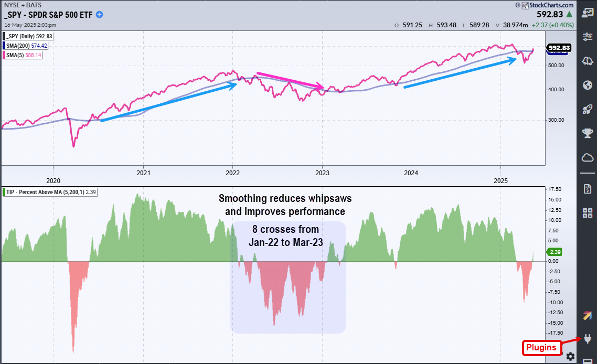Click the 'NYSE + BATS' exchange label

point(23,5)
